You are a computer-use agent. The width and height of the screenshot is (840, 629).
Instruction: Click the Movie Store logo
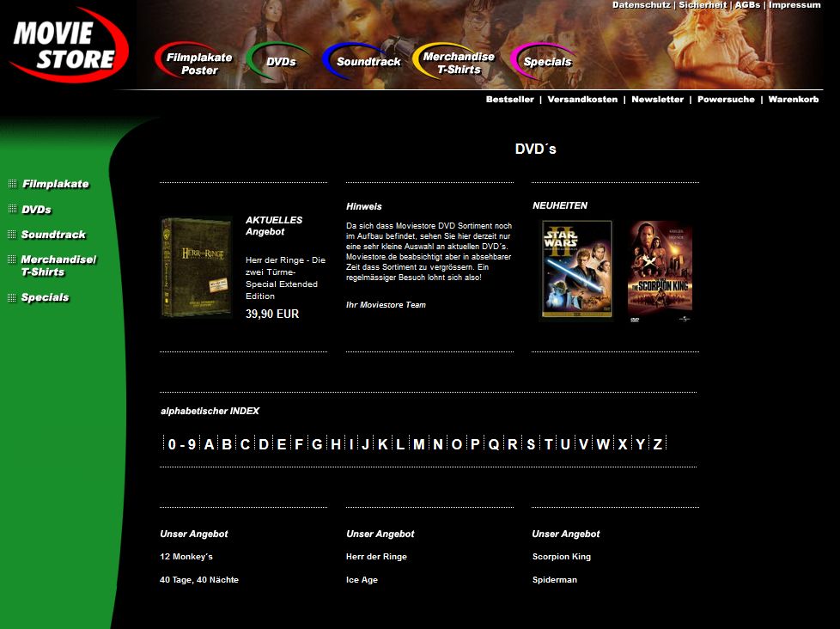tap(69, 45)
